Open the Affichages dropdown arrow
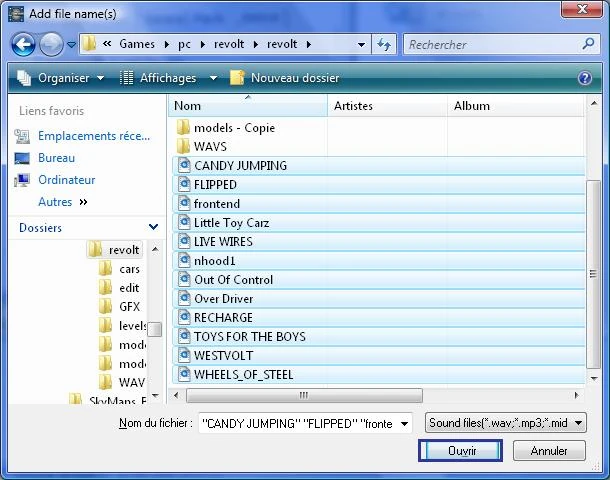The height and width of the screenshot is (480, 610). [213, 78]
